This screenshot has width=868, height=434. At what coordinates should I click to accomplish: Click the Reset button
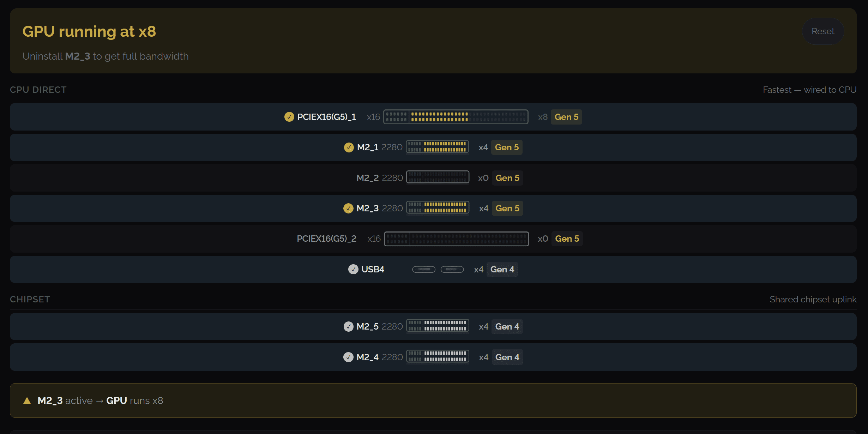pos(822,31)
